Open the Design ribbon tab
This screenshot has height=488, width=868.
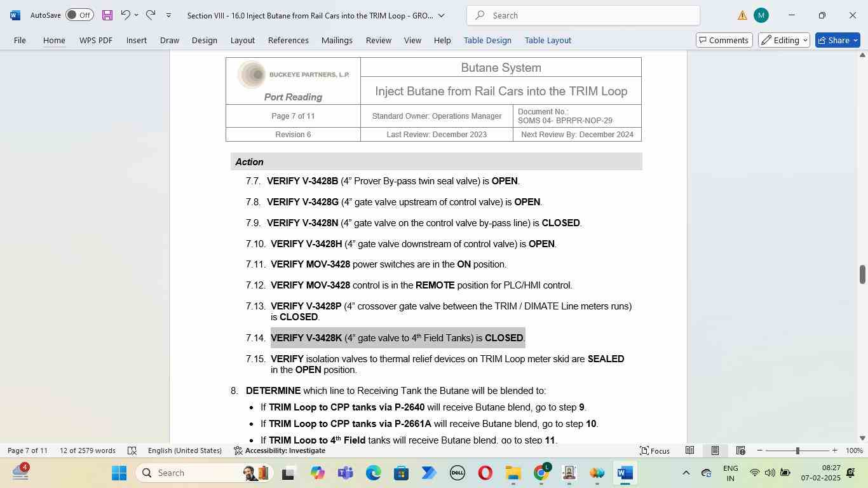205,40
